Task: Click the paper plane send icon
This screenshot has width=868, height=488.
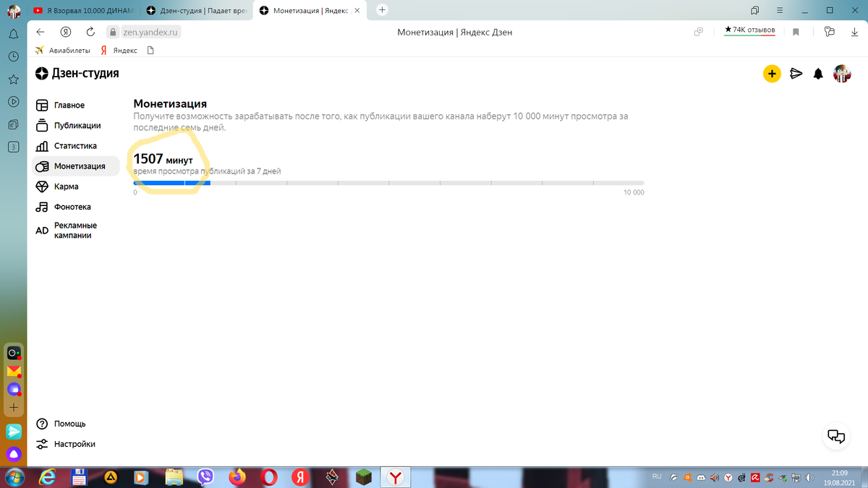Action: tap(796, 73)
